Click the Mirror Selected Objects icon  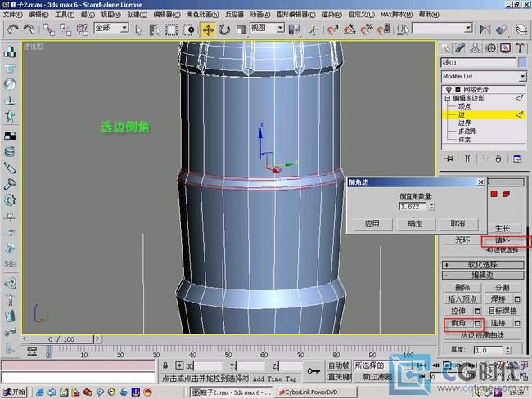[485, 29]
